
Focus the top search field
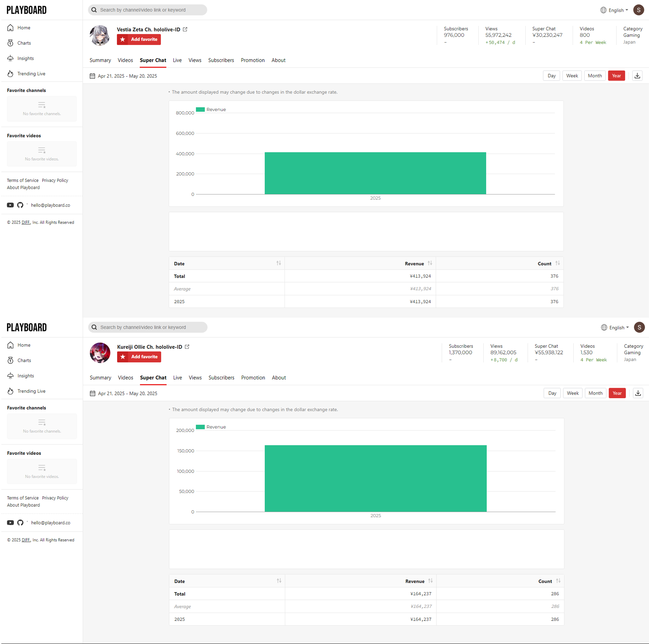click(x=148, y=10)
